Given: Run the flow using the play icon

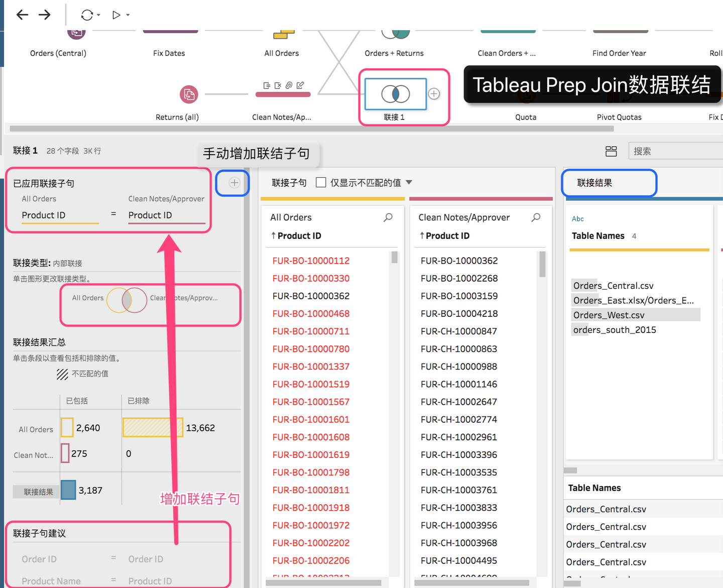Looking at the screenshot, I should 116,15.
